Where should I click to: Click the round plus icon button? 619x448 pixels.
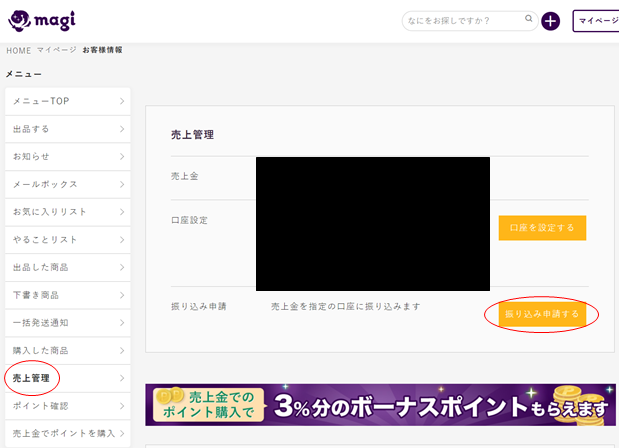point(550,21)
